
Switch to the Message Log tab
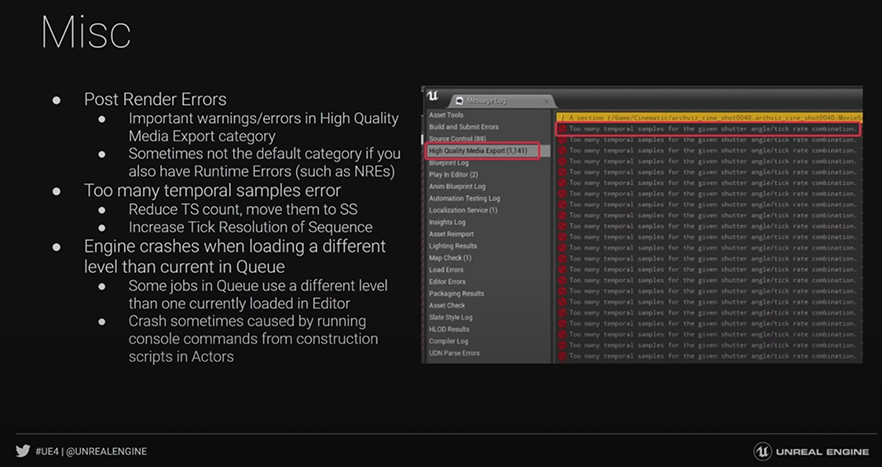point(501,101)
